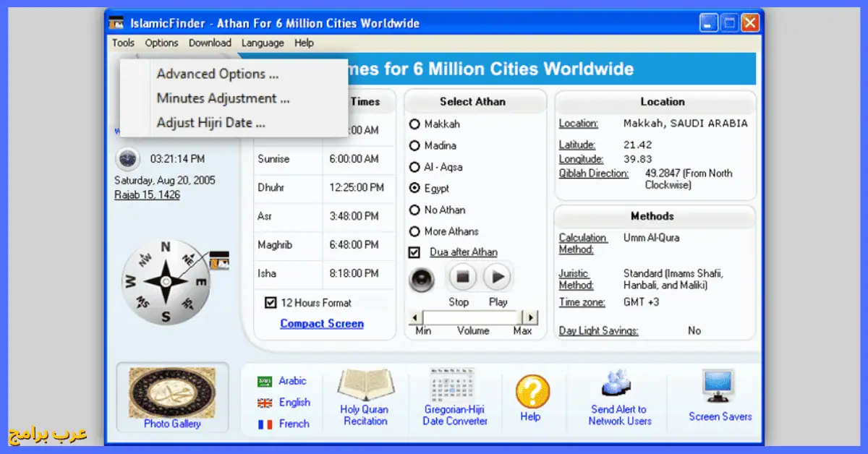Choose the Al - Aqsa Athan

[x=414, y=167]
